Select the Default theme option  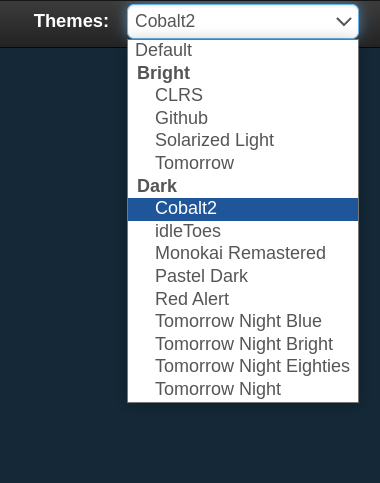coord(243,50)
